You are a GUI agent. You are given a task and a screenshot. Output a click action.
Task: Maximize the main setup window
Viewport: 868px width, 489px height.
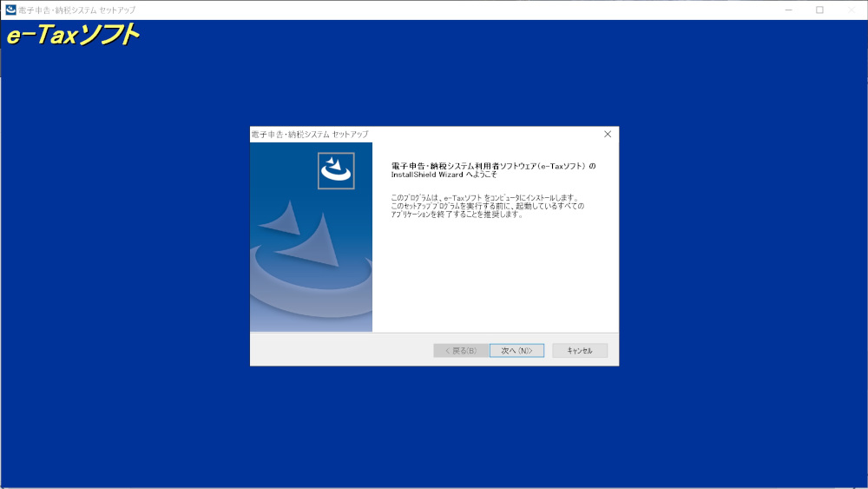pos(819,10)
